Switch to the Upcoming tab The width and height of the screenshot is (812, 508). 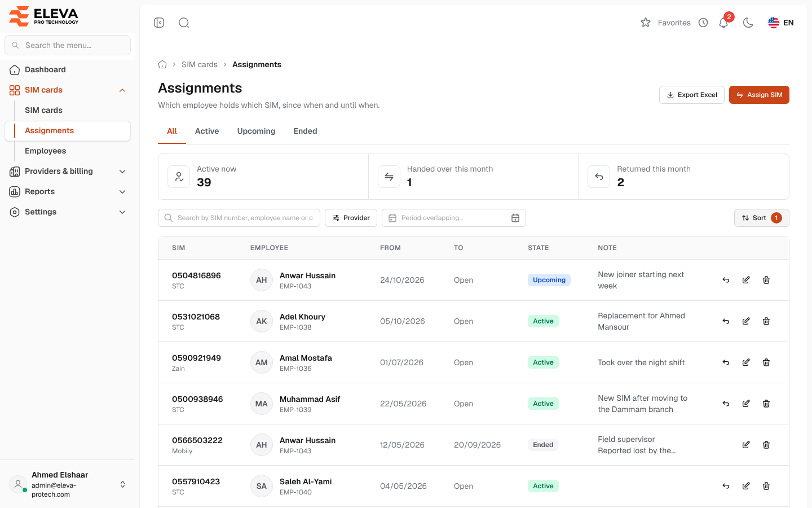click(256, 131)
